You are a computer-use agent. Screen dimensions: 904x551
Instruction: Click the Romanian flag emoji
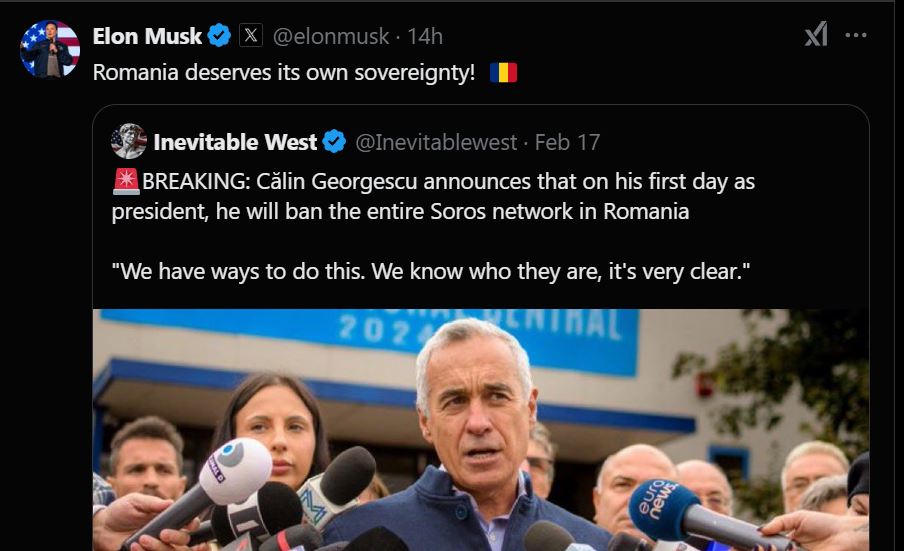tap(503, 73)
